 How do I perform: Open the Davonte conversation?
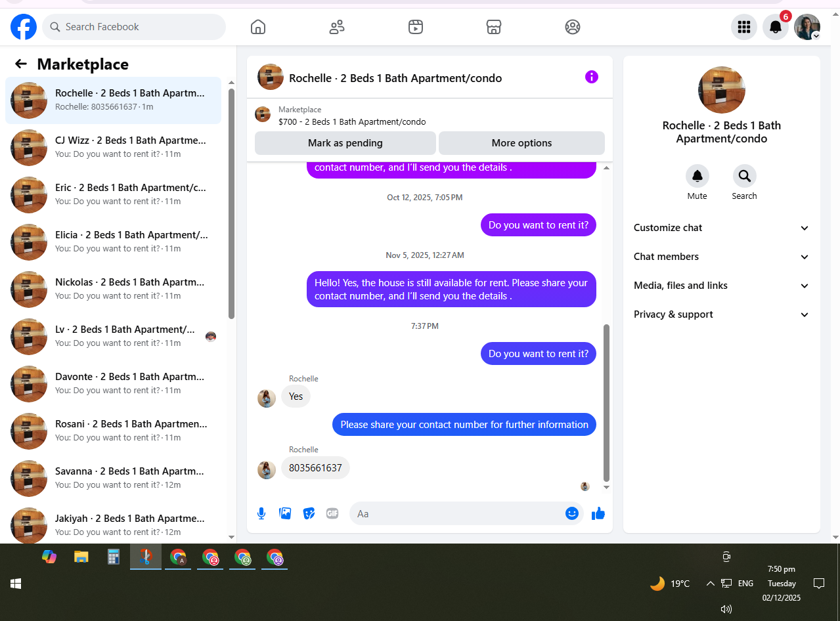(114, 384)
